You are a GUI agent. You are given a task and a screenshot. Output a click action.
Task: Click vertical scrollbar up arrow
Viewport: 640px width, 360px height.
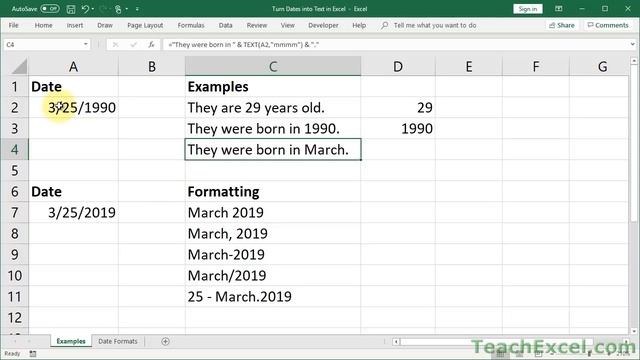coord(633,61)
